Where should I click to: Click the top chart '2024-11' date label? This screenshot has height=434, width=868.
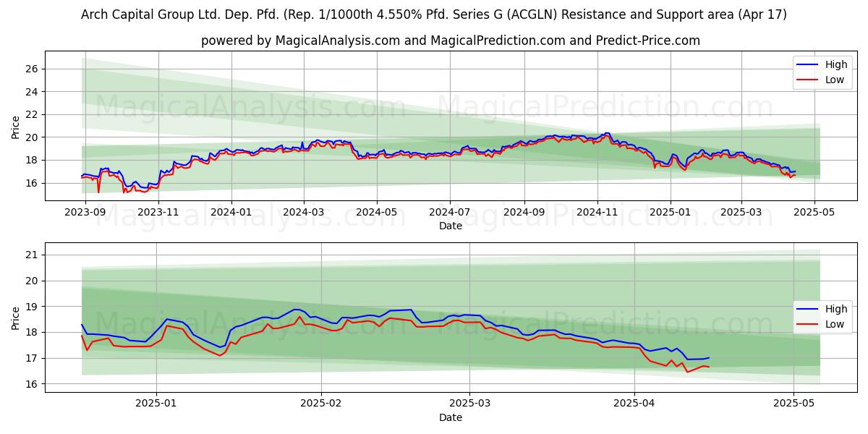coord(597,213)
